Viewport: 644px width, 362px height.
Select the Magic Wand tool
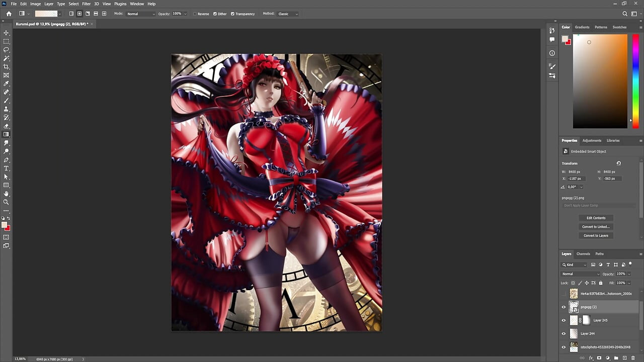tap(6, 58)
